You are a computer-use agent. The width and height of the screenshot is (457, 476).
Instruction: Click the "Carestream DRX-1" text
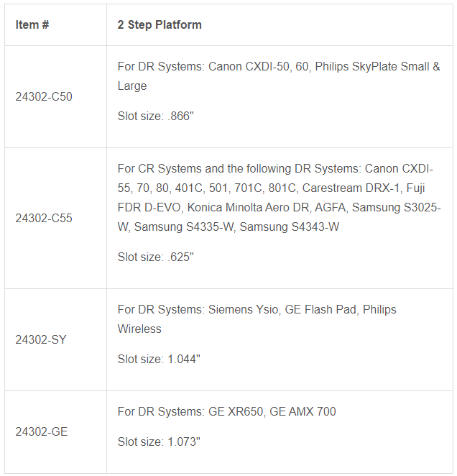(351, 188)
